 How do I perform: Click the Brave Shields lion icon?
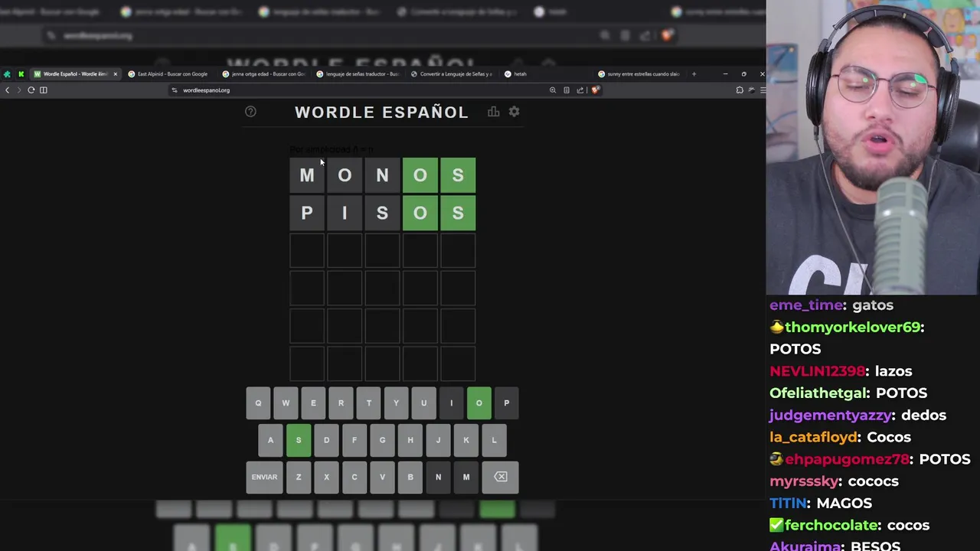596,90
